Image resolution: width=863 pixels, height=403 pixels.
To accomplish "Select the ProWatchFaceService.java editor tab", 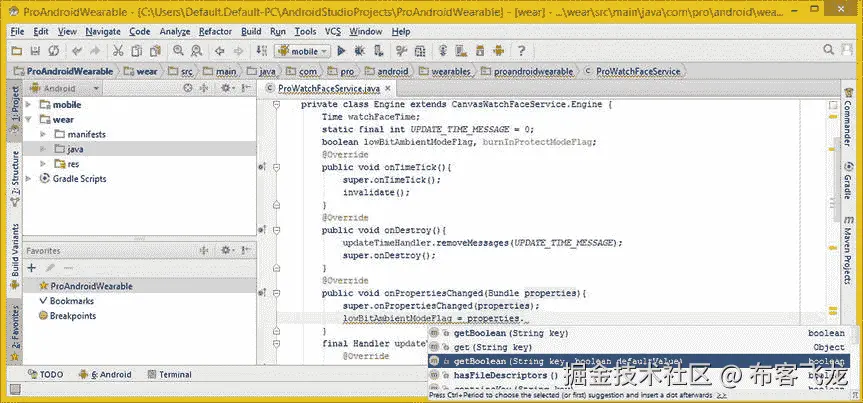I will (x=329, y=88).
